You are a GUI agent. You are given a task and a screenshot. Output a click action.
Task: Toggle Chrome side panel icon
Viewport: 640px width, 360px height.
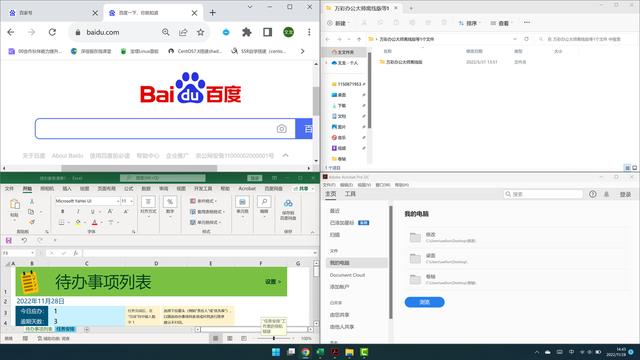click(x=267, y=32)
